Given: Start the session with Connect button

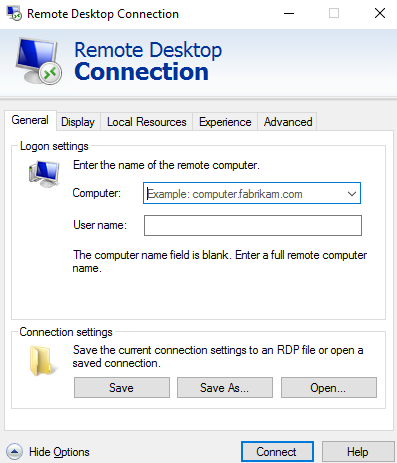Looking at the screenshot, I should 277,452.
